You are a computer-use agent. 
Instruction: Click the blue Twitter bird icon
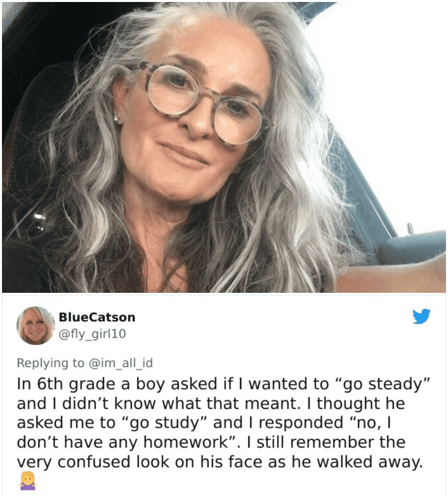(x=421, y=316)
